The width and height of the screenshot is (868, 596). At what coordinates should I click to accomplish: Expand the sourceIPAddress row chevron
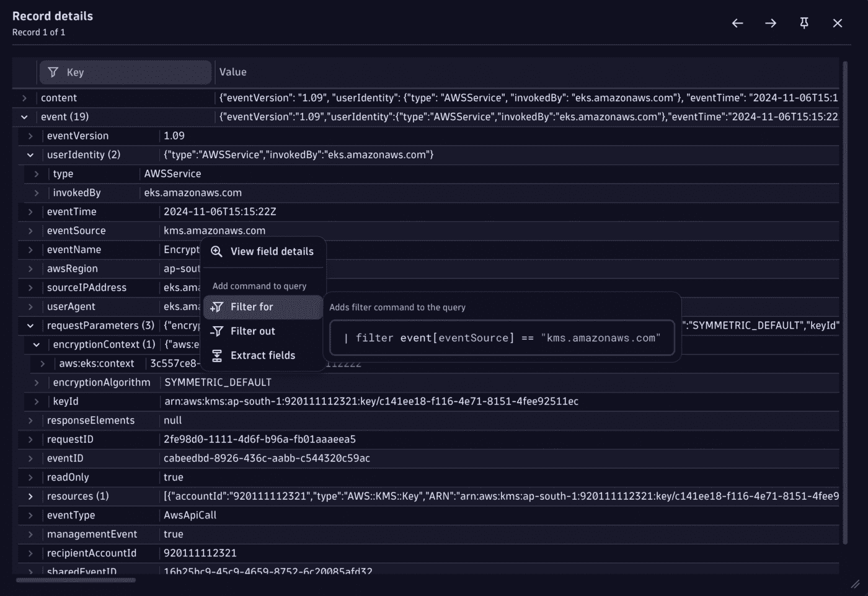click(x=30, y=288)
